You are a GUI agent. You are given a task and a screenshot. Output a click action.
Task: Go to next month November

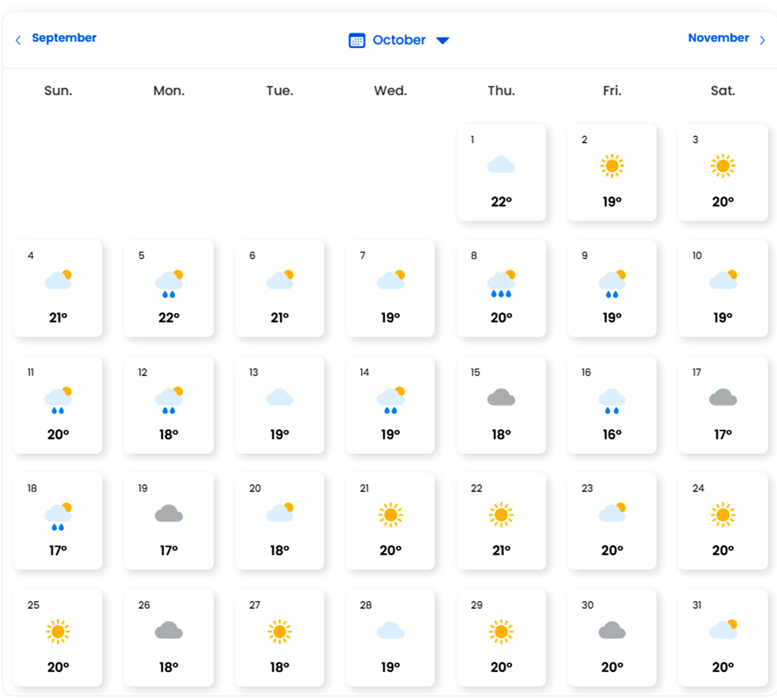tap(718, 38)
